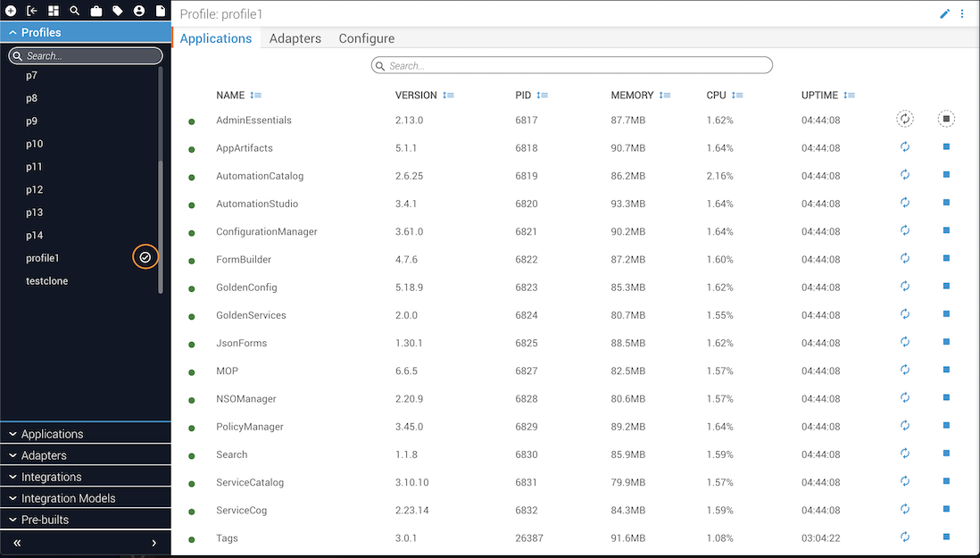The width and height of the screenshot is (980, 558).
Task: Open the tag icon in top toolbar
Action: (x=118, y=11)
